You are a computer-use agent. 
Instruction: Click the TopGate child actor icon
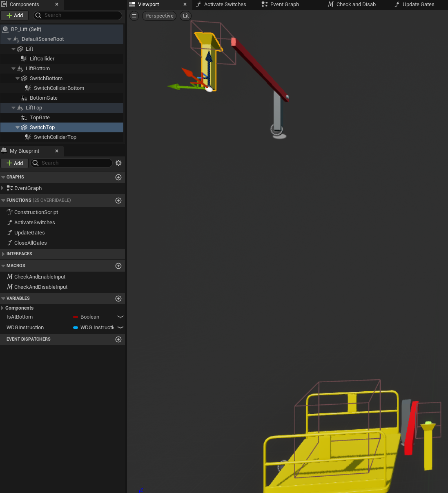coord(24,118)
